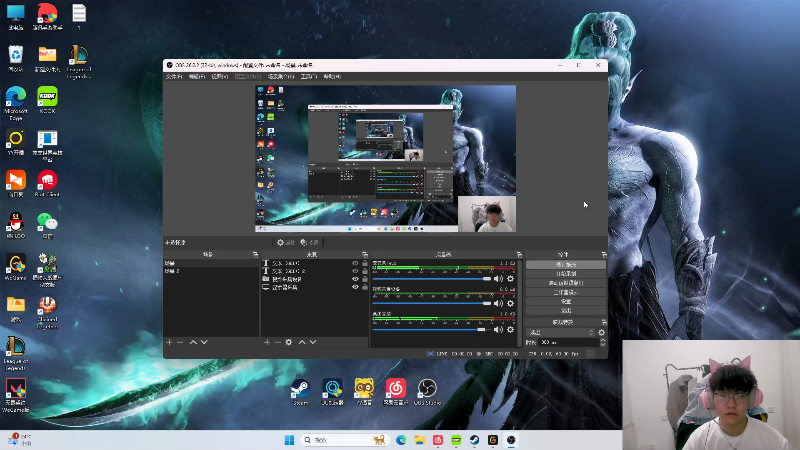
Task: Open settings gear of the second mixer channel
Action: [x=510, y=303]
